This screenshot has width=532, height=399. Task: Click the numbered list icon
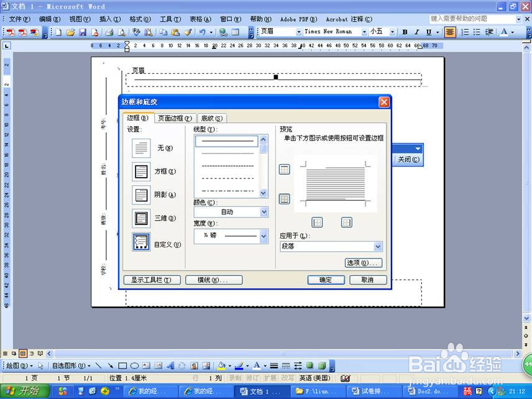point(465,32)
